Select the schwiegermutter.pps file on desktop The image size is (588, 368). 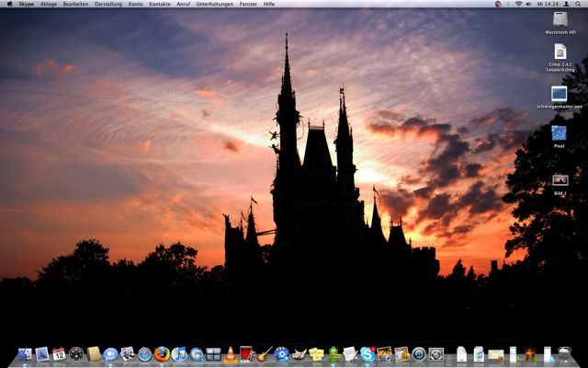559,94
